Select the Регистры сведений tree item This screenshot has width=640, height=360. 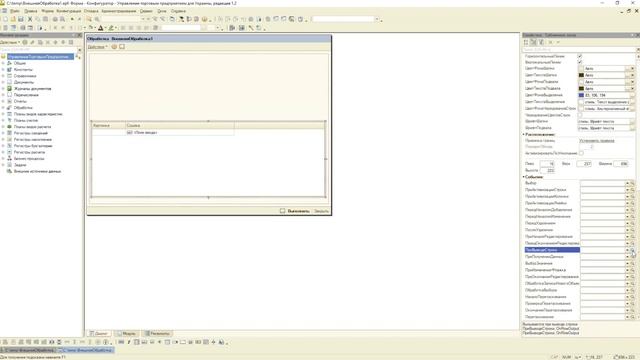31,133
